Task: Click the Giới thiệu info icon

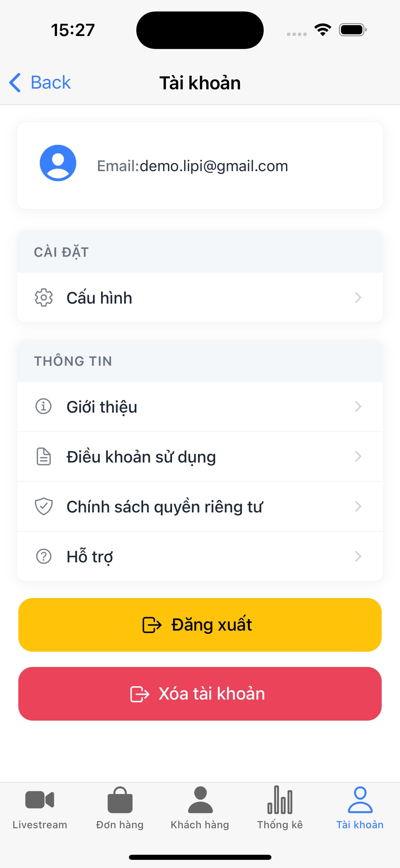Action: pyautogui.click(x=44, y=406)
